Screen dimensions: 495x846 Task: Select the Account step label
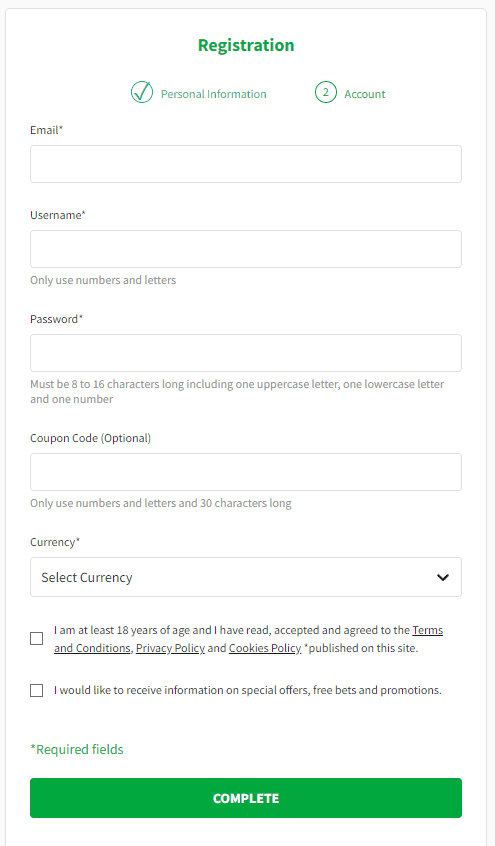pos(365,94)
